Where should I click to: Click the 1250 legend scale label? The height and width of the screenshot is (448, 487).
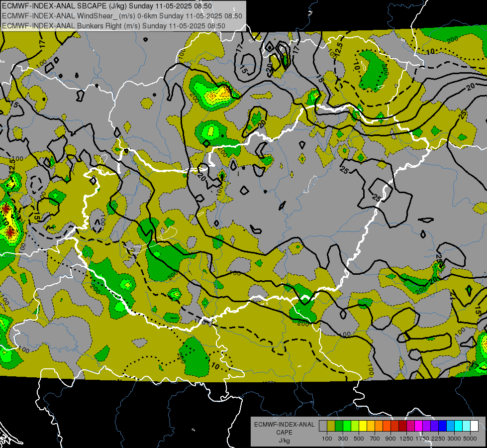(406, 439)
